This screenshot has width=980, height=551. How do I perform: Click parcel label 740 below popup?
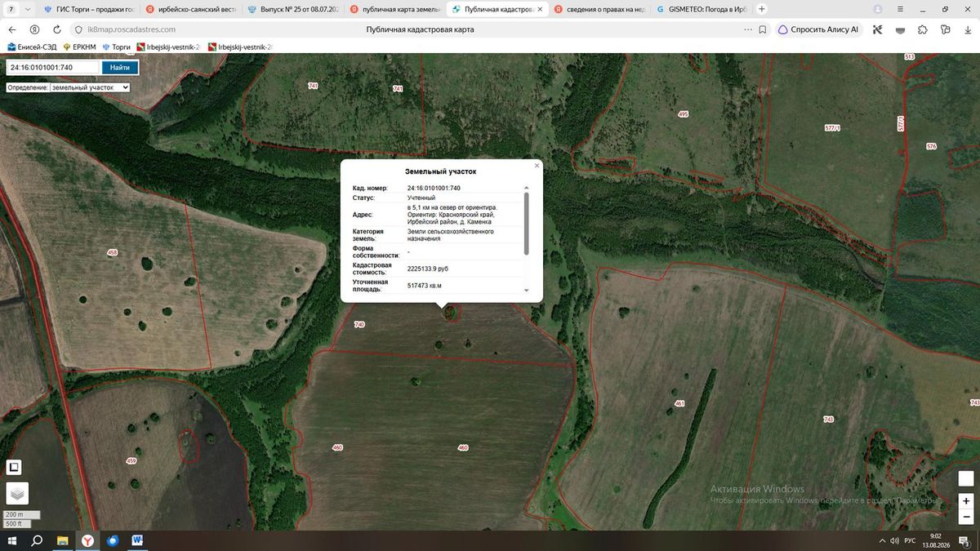coord(360,324)
